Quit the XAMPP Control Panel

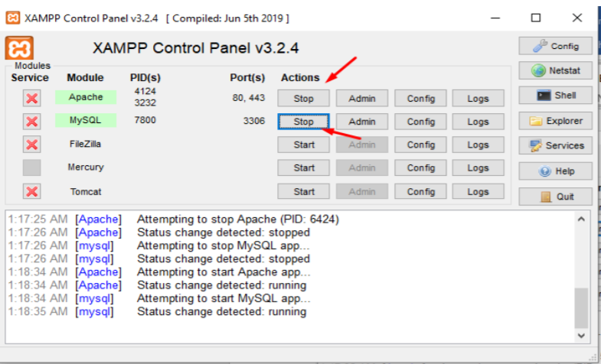(x=555, y=197)
